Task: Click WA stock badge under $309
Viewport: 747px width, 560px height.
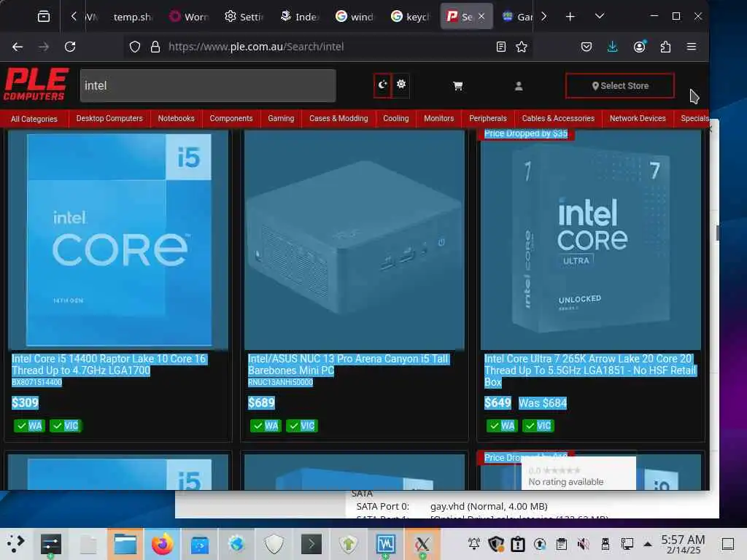Action: [29, 426]
